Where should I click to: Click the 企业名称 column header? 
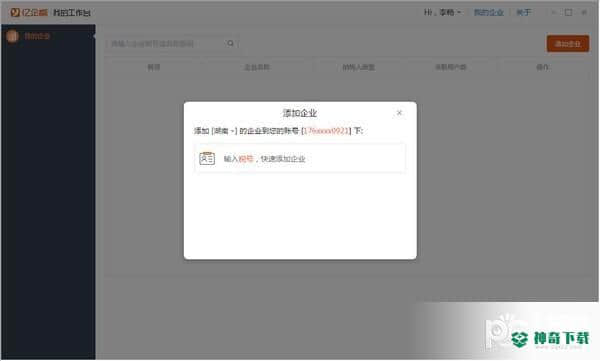[257, 67]
